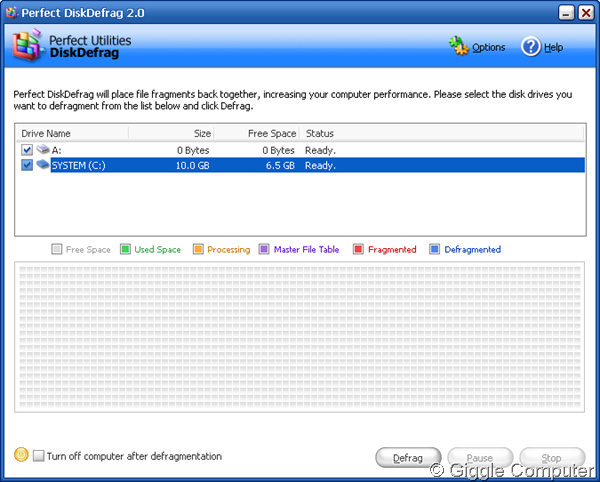Click the 10.0 GB size value

192,165
